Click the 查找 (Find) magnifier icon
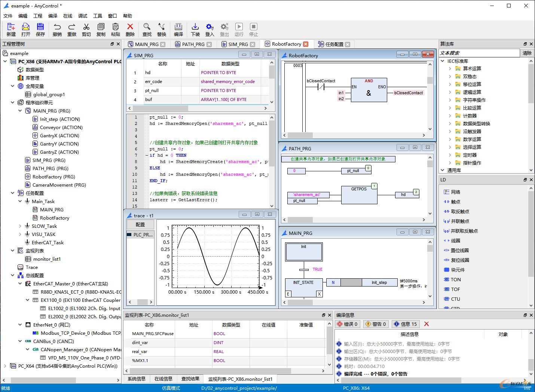535x392 pixels. click(147, 27)
